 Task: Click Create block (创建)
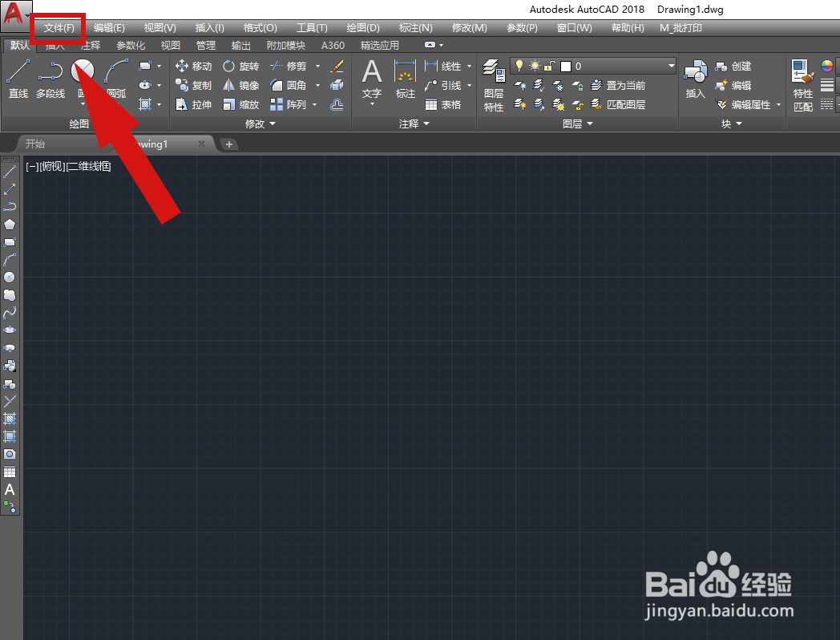click(733, 66)
